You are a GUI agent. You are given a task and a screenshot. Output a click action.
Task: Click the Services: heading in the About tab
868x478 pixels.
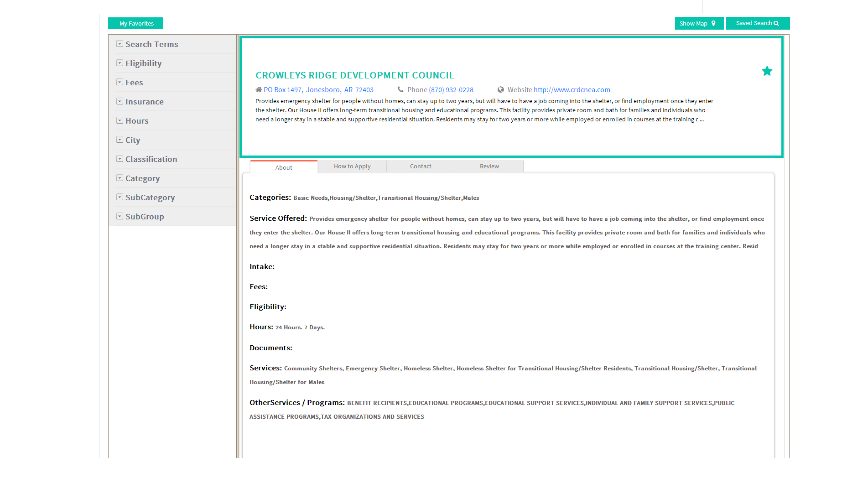coord(265,368)
